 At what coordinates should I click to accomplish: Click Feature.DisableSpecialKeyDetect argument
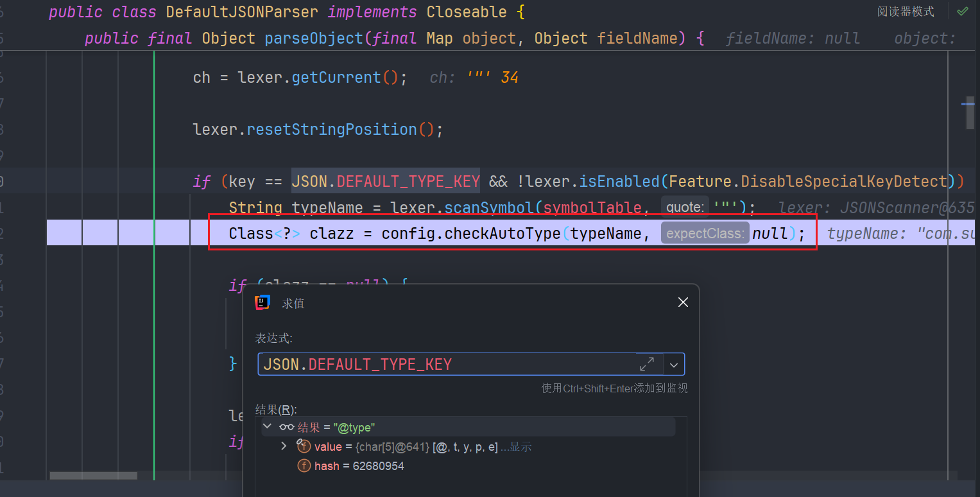coord(809,182)
